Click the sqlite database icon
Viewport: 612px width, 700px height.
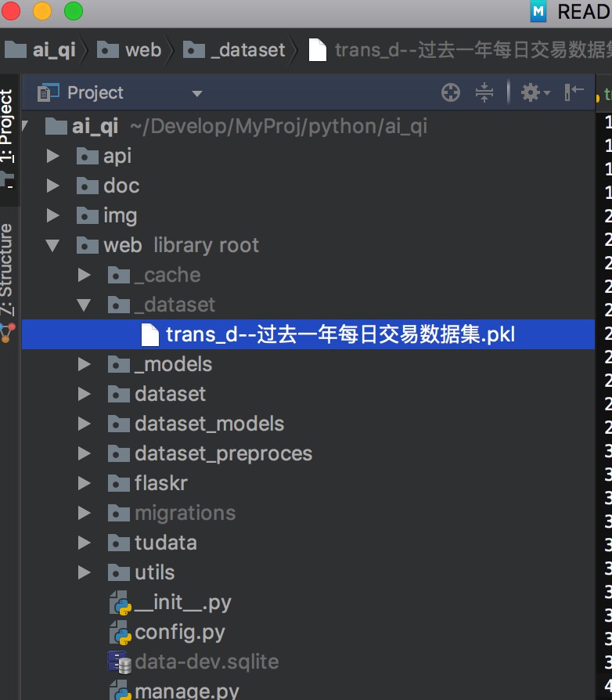pyautogui.click(x=120, y=662)
